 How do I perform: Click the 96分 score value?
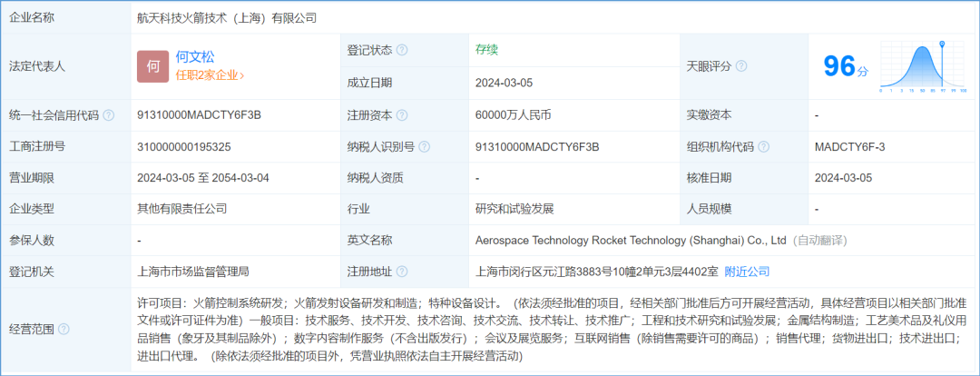pyautogui.click(x=846, y=66)
